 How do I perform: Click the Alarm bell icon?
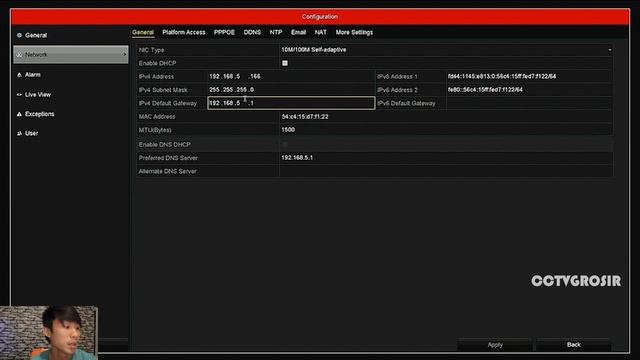[19, 75]
